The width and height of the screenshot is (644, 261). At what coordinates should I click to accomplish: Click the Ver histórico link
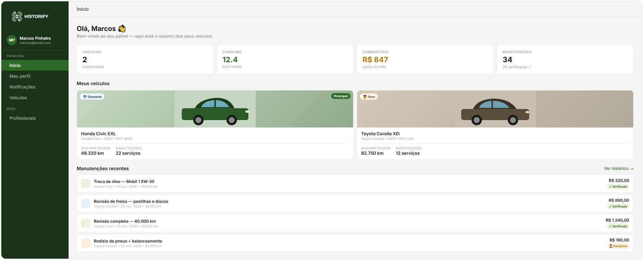pos(619,169)
